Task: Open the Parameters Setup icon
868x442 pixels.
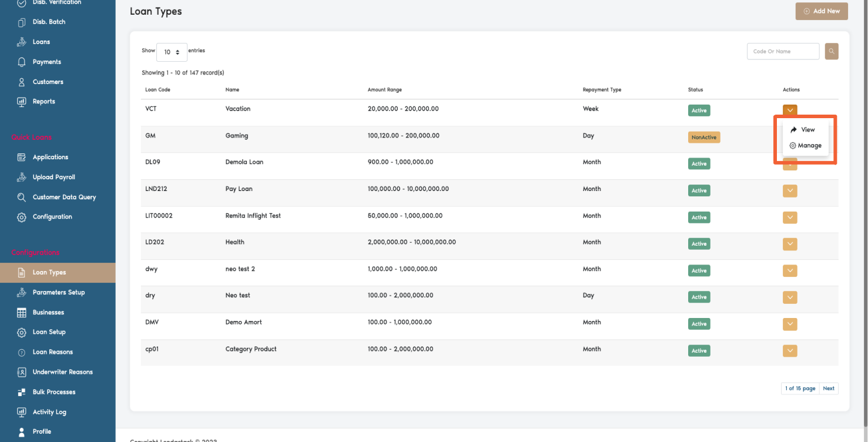Action: (21, 292)
